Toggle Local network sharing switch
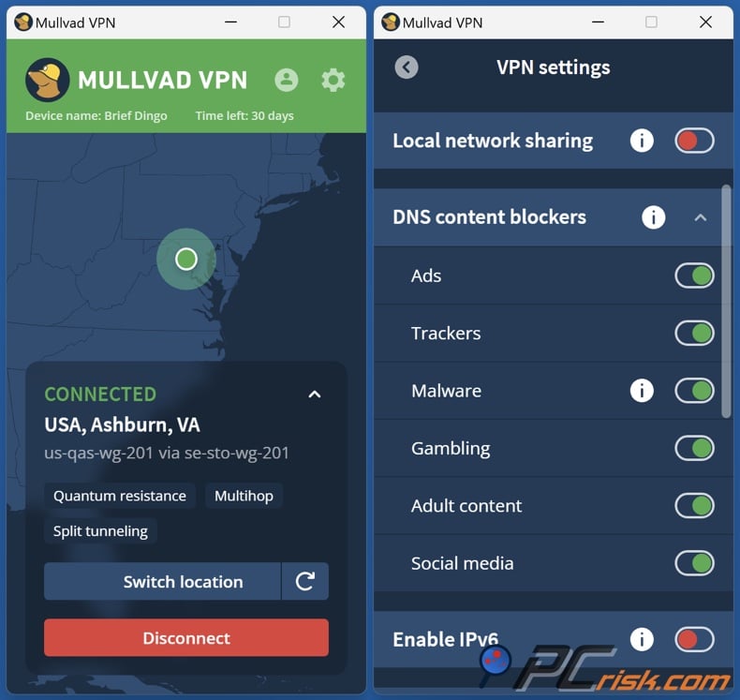 (x=694, y=141)
